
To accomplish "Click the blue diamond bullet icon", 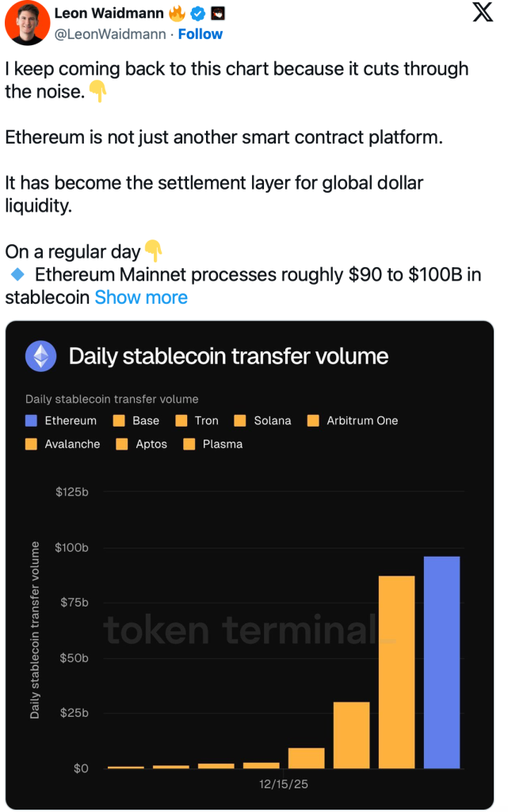I will point(17,275).
